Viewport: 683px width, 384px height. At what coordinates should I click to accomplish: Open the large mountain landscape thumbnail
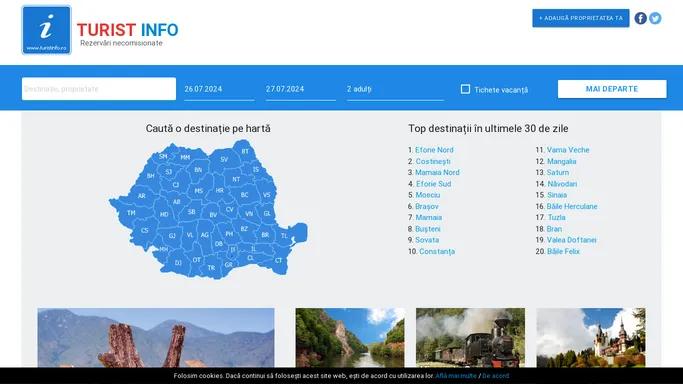(156, 338)
